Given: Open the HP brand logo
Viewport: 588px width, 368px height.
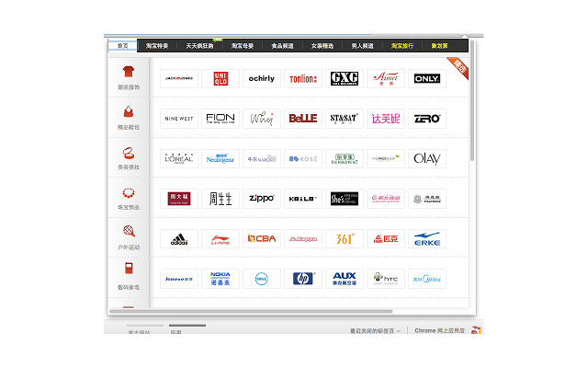Looking at the screenshot, I should pos(303,279).
